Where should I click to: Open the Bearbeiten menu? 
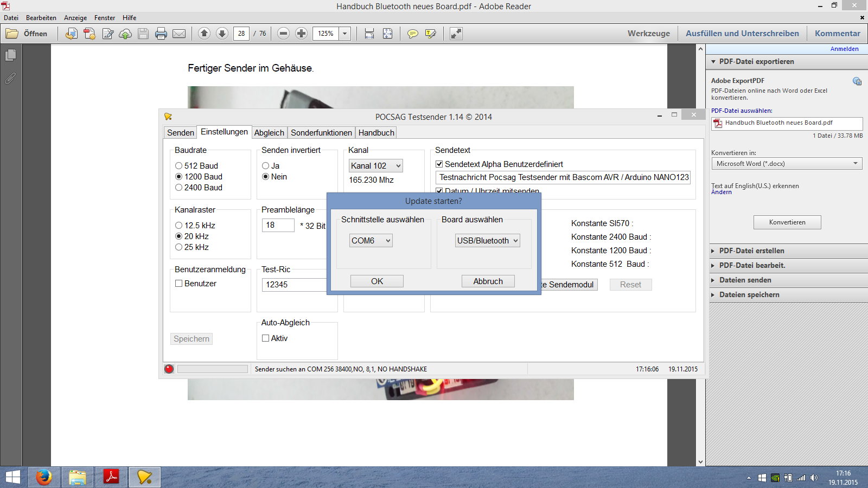(x=41, y=18)
